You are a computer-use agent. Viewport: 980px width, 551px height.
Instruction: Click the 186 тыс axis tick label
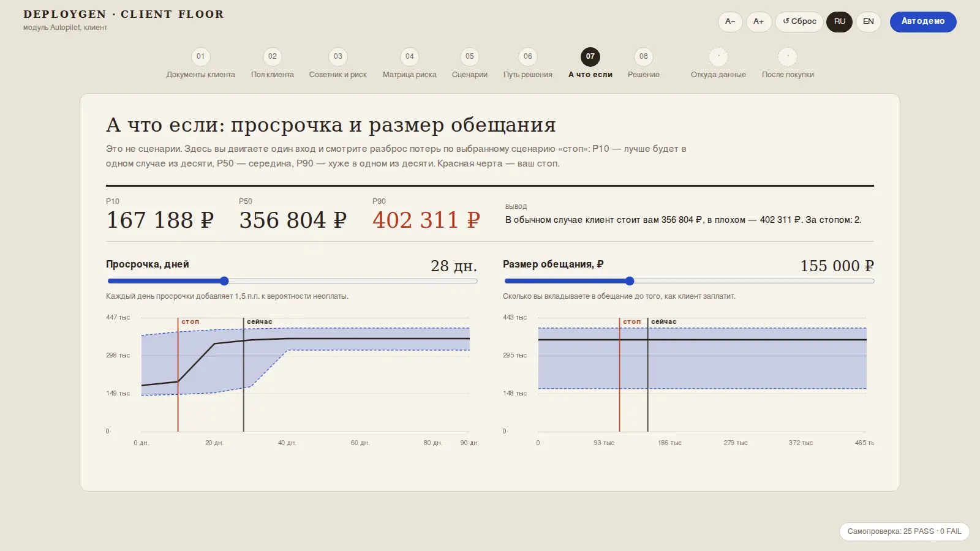[669, 443]
